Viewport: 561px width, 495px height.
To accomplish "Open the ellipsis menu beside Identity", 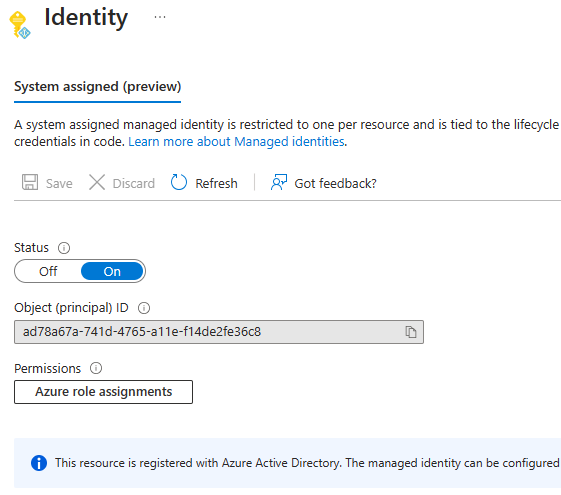I will pos(160,17).
